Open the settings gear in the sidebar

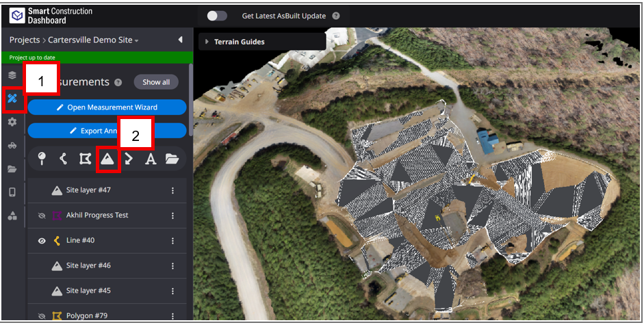tap(12, 122)
